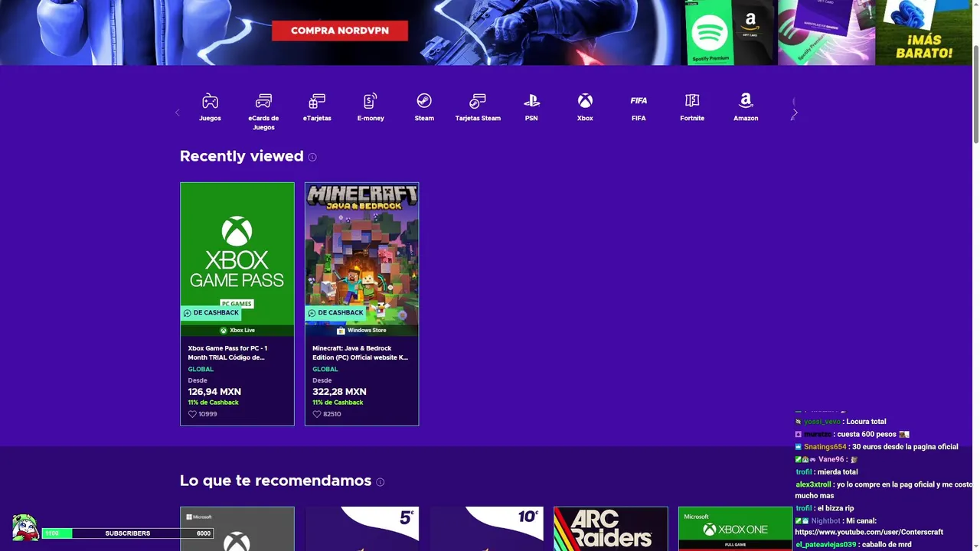Open the Nightbot YouTube channel link in chat
This screenshot has height=551, width=980.
click(x=869, y=532)
